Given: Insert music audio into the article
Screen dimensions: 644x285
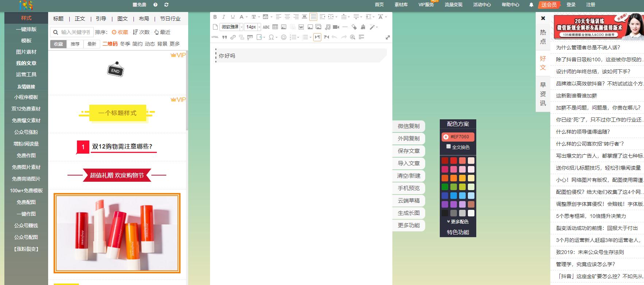Looking at the screenshot, I should pyautogui.click(x=327, y=27).
